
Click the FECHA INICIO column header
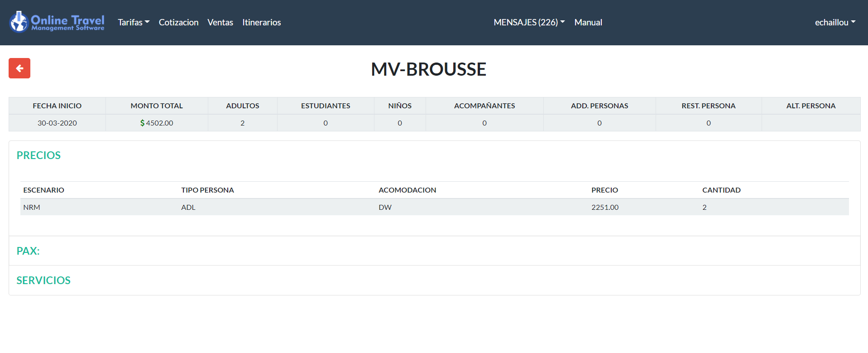point(57,106)
